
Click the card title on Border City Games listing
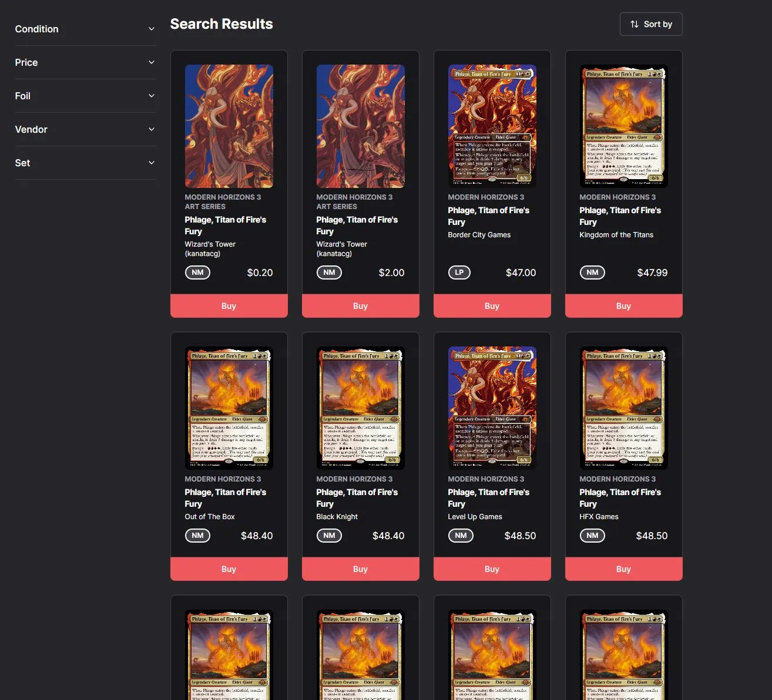(x=489, y=216)
